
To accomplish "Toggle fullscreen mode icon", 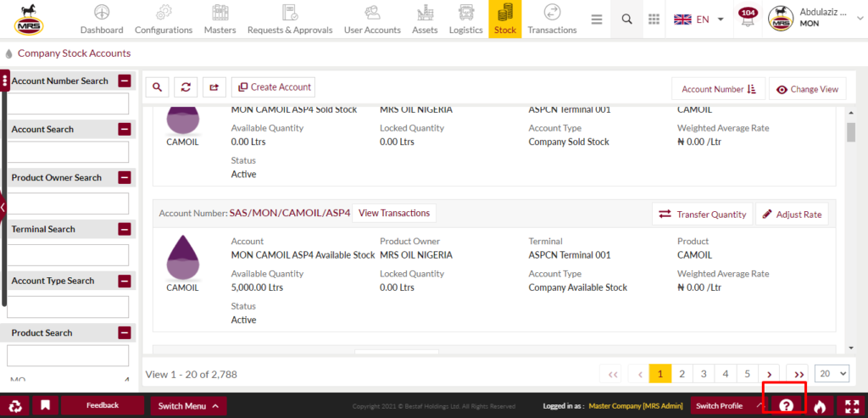I will (851, 406).
